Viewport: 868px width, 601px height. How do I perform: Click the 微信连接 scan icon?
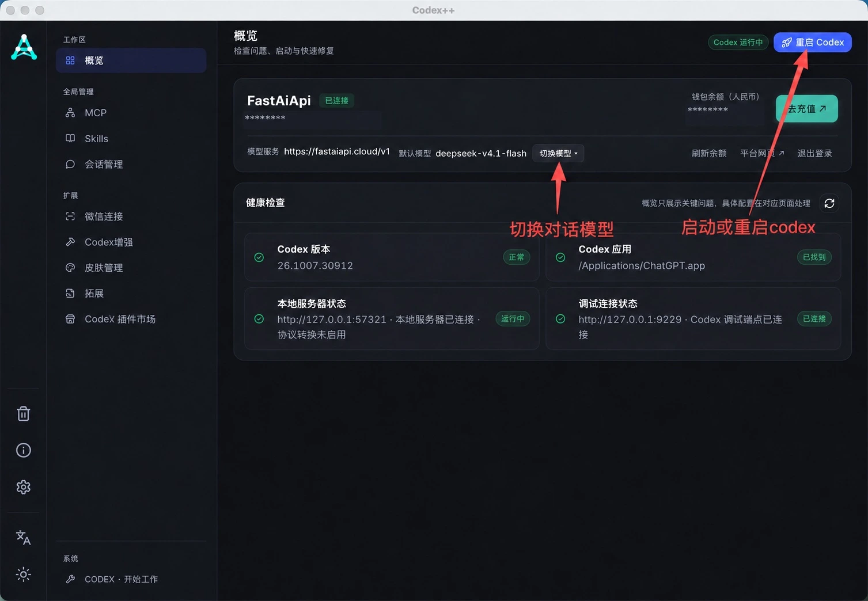coord(70,216)
